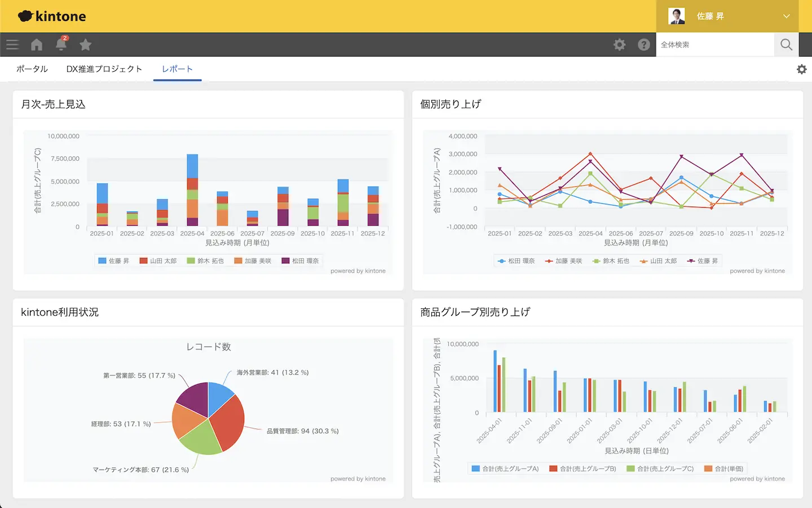Open favorites star icon
The height and width of the screenshot is (508, 812).
pyautogui.click(x=86, y=45)
